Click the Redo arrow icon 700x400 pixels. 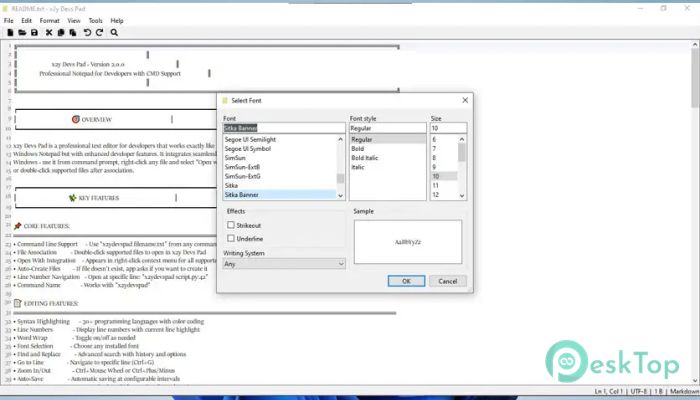tap(100, 33)
